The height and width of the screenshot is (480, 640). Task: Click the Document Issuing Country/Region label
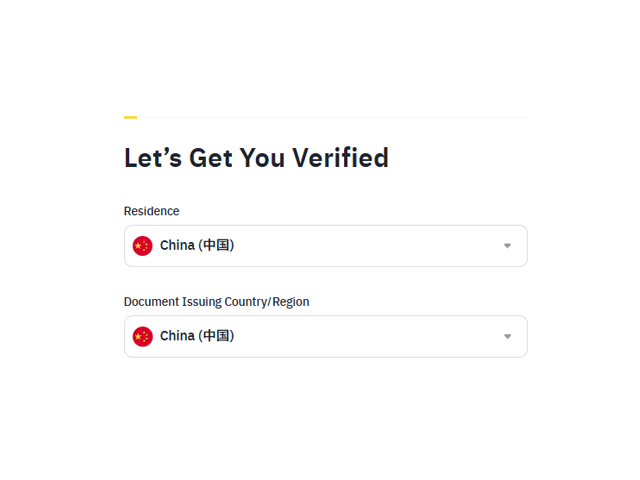click(x=216, y=302)
